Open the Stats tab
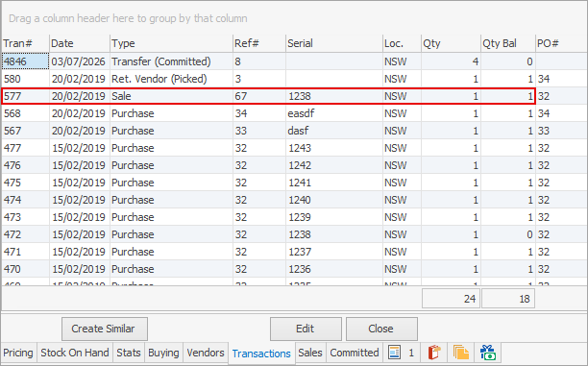The height and width of the screenshot is (366, 588). 129,353
